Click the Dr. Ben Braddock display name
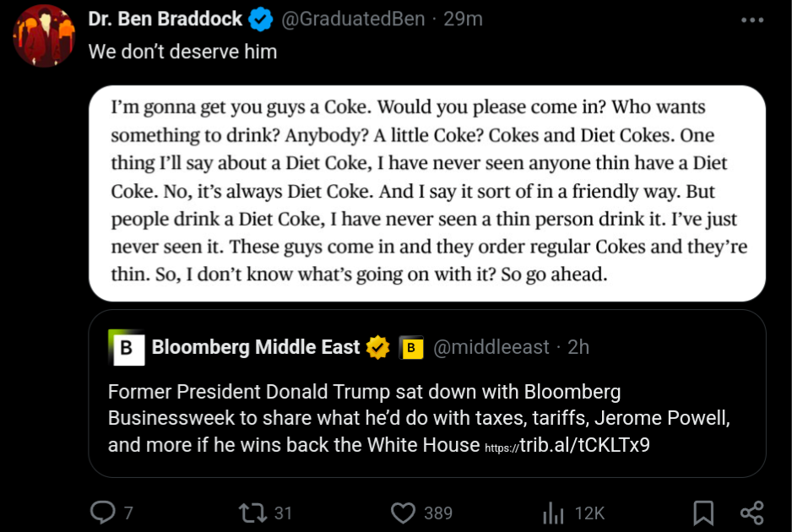 [165, 19]
